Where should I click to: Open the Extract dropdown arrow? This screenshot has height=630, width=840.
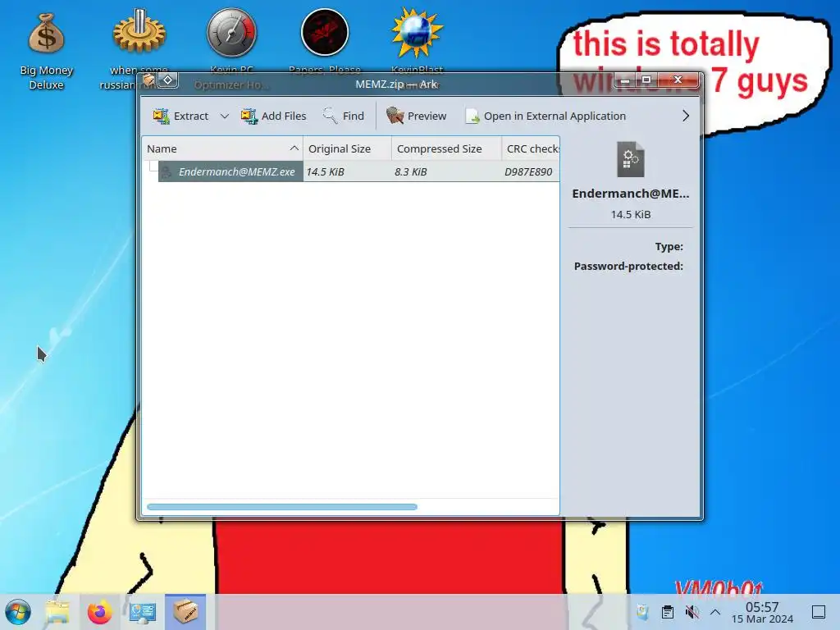tap(225, 116)
